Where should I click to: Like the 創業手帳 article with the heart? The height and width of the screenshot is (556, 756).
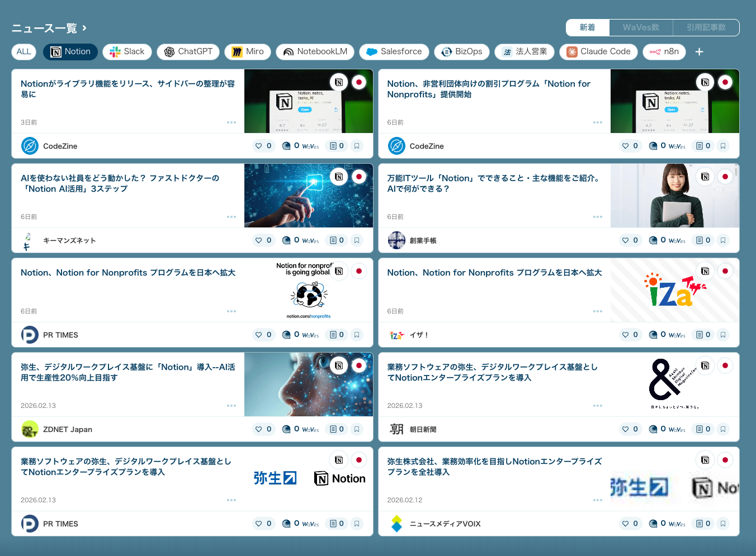pos(630,240)
